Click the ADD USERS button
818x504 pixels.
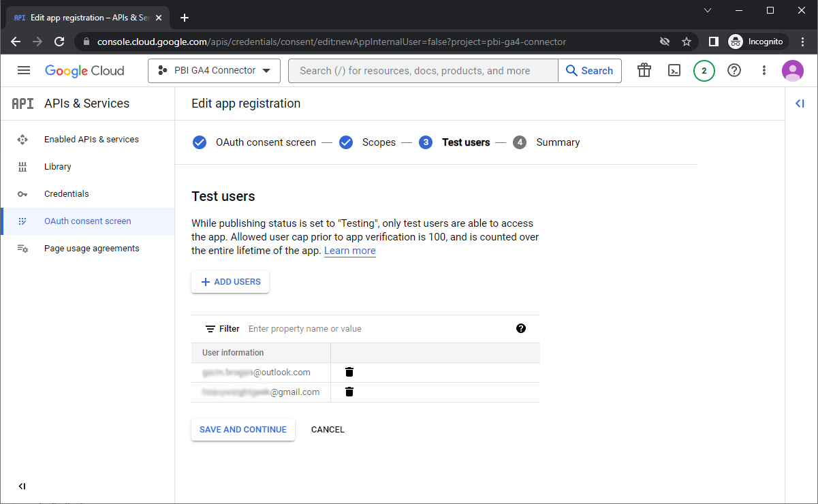click(230, 282)
